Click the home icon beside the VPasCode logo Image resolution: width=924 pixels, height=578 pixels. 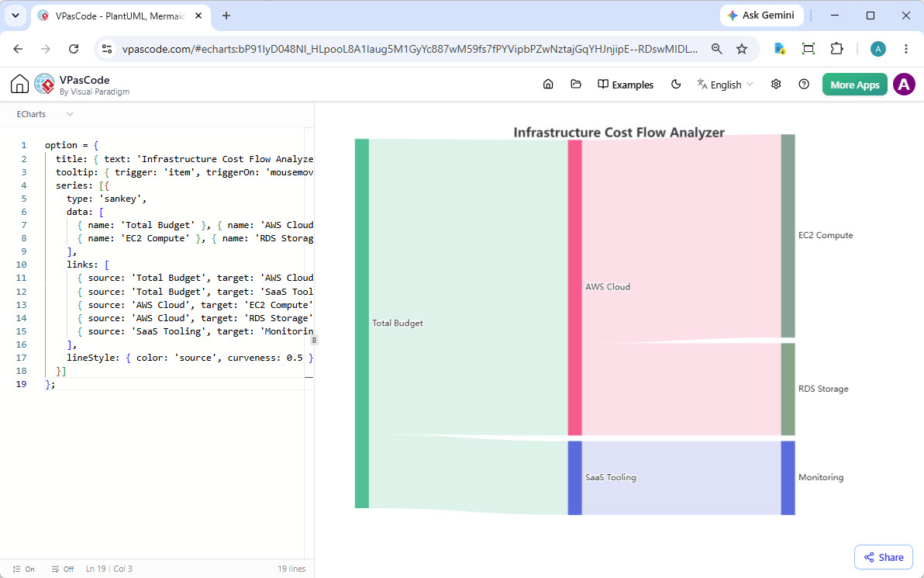click(19, 85)
